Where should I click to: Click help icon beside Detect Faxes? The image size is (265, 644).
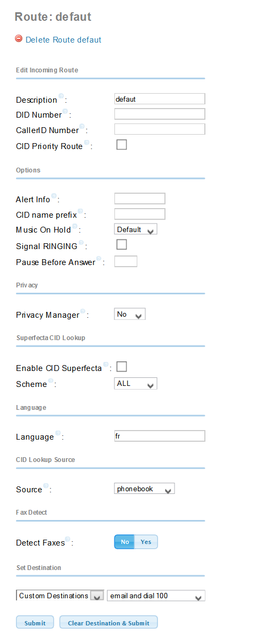pyautogui.click(x=68, y=539)
